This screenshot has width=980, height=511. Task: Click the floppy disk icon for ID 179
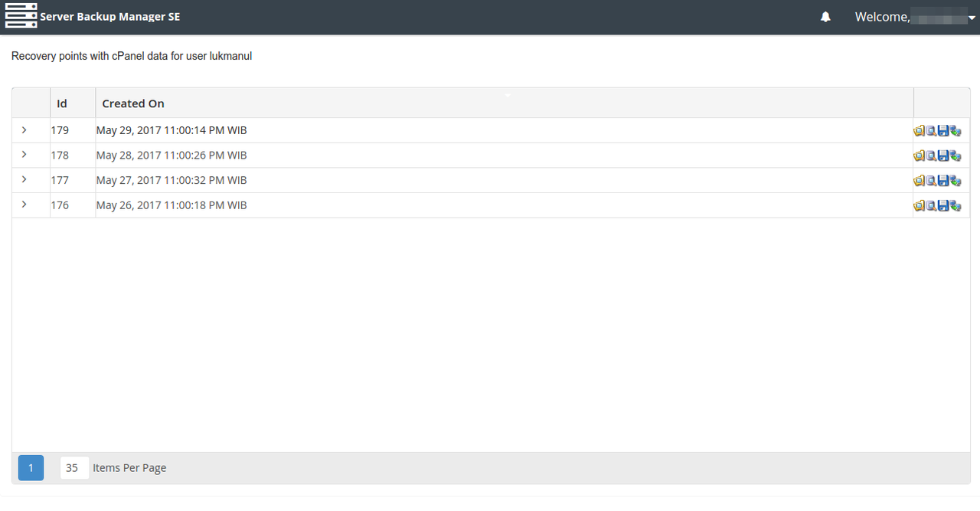pos(943,131)
